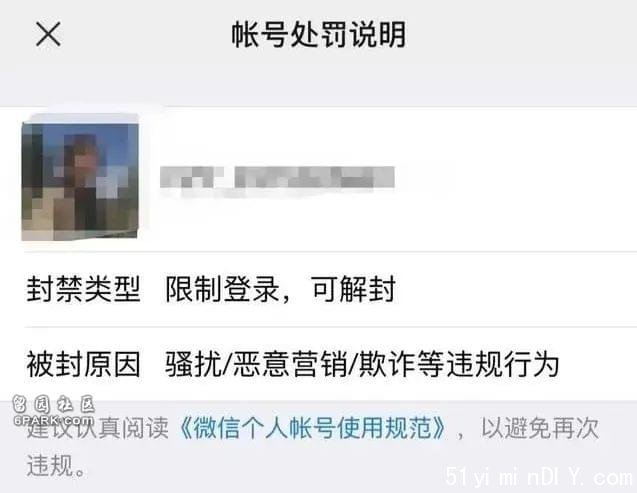Tap the 封禁类型 label

(x=83, y=289)
